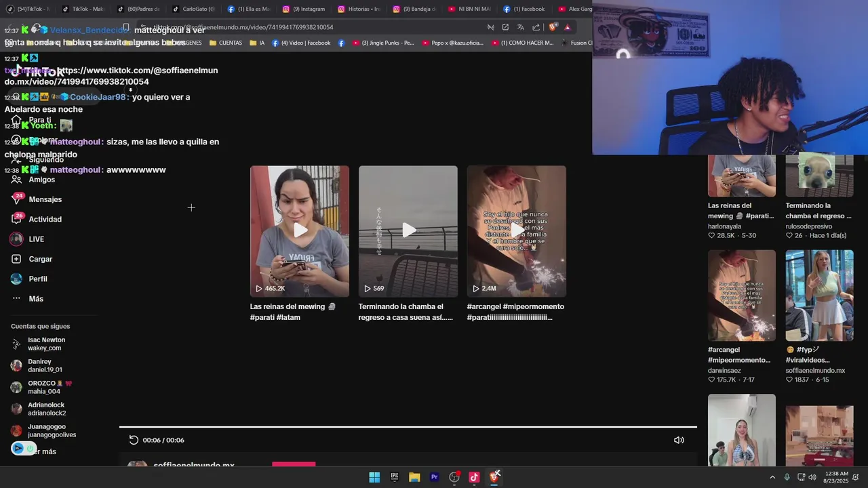Open the Amigos sidebar item
This screenshot has height=488, width=868.
click(33, 180)
